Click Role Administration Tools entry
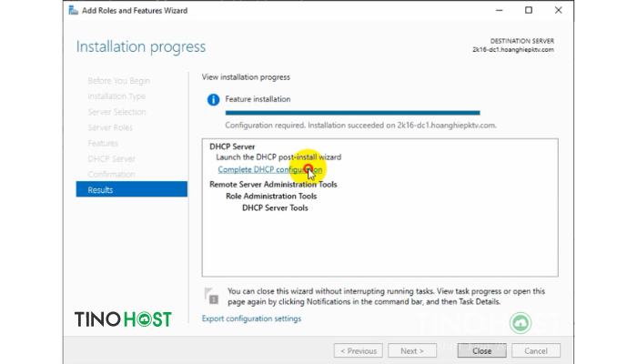Viewport: 637px width, 364px height. point(271,197)
